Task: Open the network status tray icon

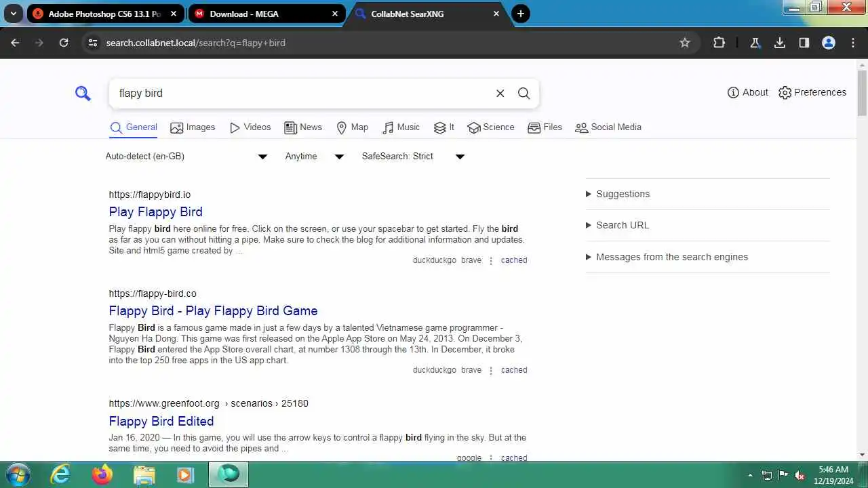Action: pyautogui.click(x=767, y=475)
